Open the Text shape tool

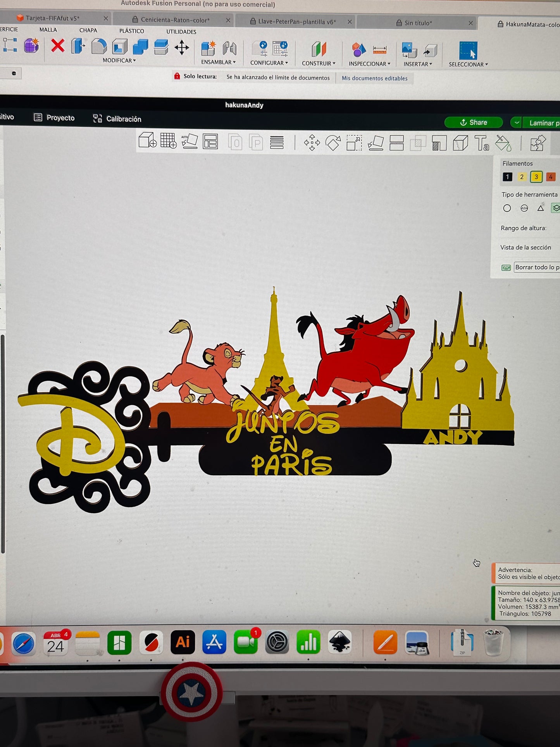(x=482, y=143)
